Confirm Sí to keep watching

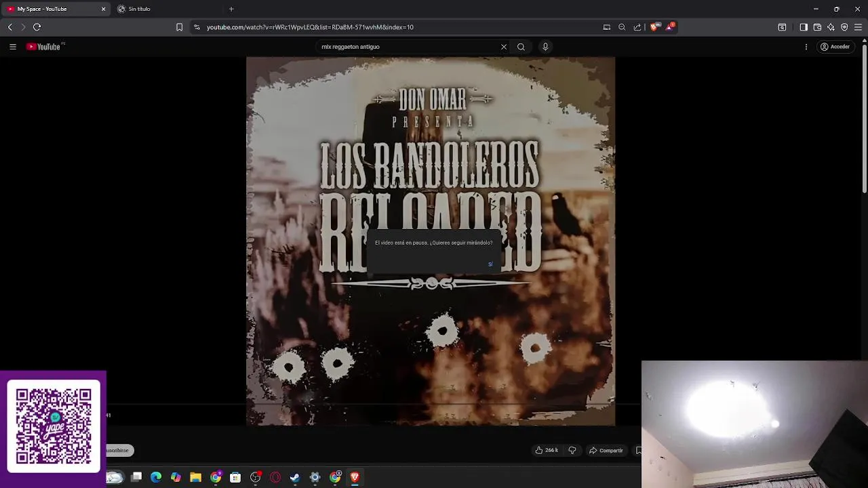[x=490, y=264]
